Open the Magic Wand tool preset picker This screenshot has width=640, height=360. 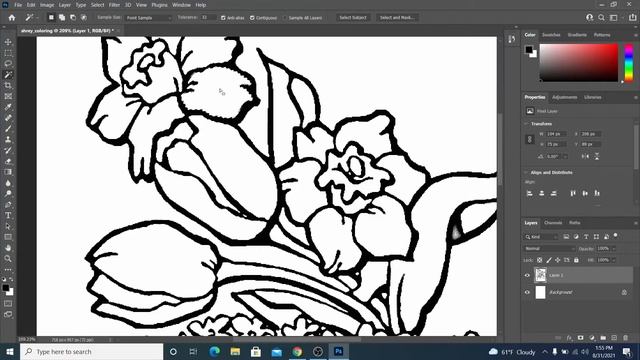(31, 18)
